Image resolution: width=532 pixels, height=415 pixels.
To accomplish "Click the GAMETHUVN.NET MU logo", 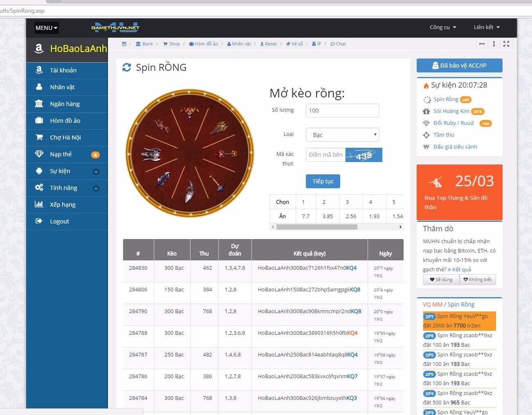I will 115,27.
